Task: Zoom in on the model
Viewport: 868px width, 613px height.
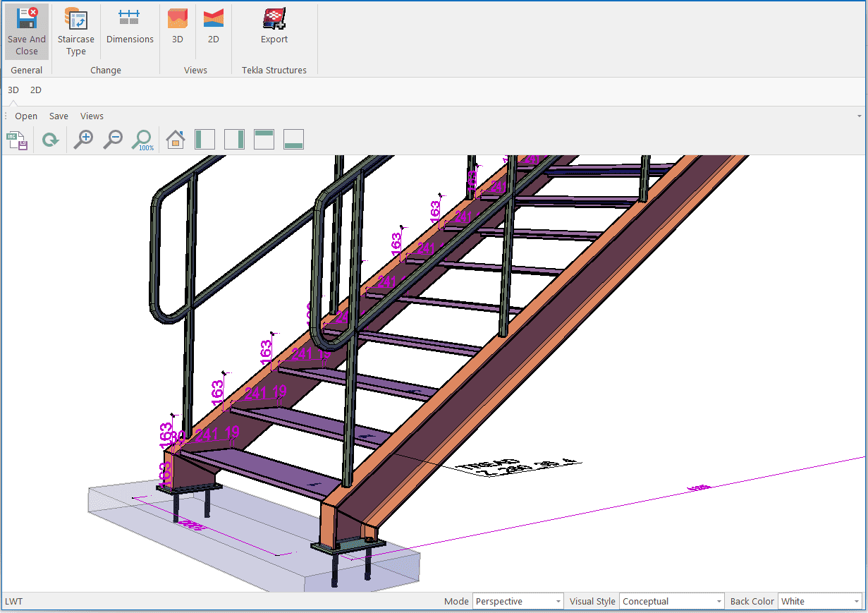Action: pyautogui.click(x=84, y=140)
